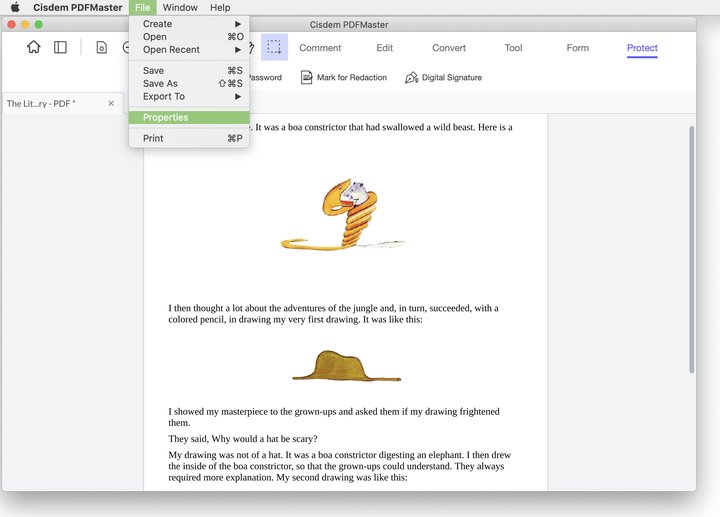The width and height of the screenshot is (720, 517).
Task: Open the Window menu
Action: pos(180,7)
